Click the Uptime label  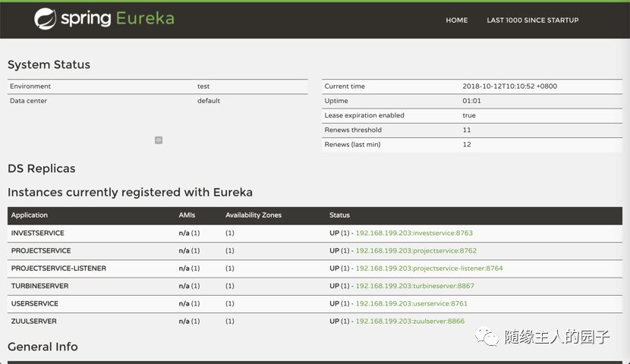coord(336,101)
